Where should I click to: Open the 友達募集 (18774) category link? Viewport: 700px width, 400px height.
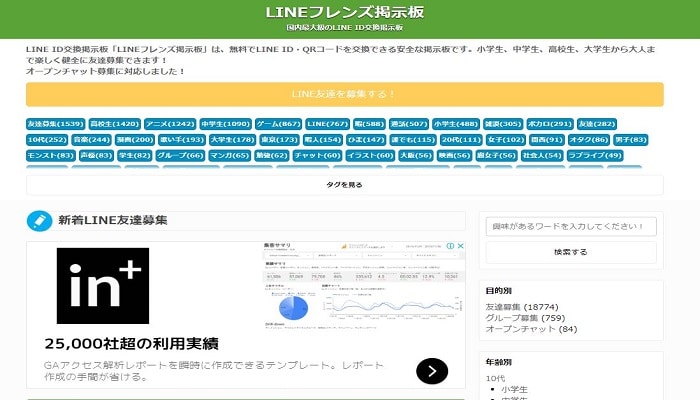click(x=522, y=307)
